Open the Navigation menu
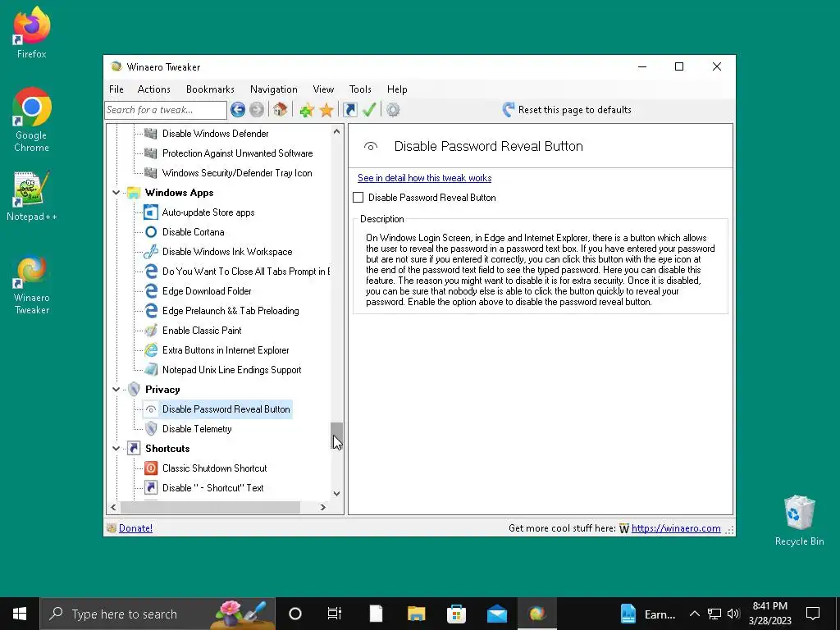 [274, 89]
